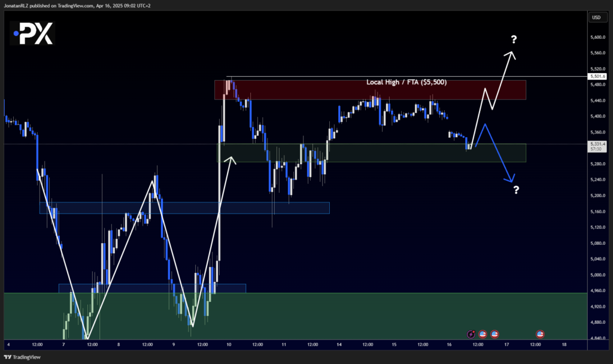Click the 5,400.0 price scale label
This screenshot has width=613, height=364.
[x=598, y=117]
